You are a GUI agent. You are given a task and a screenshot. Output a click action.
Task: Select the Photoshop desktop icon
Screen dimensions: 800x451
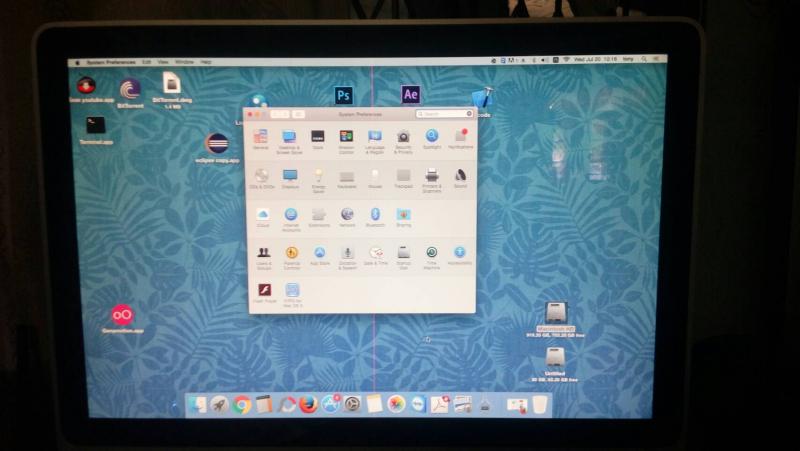coord(343,95)
